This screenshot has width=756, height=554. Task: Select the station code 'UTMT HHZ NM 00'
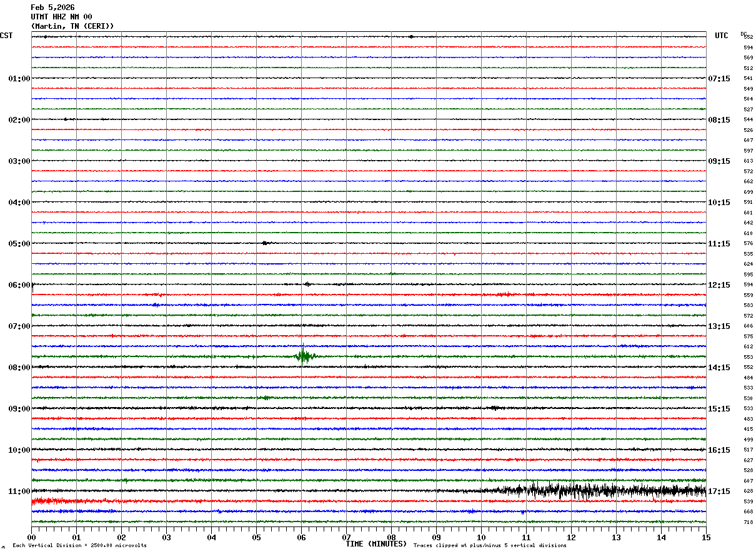(x=61, y=17)
